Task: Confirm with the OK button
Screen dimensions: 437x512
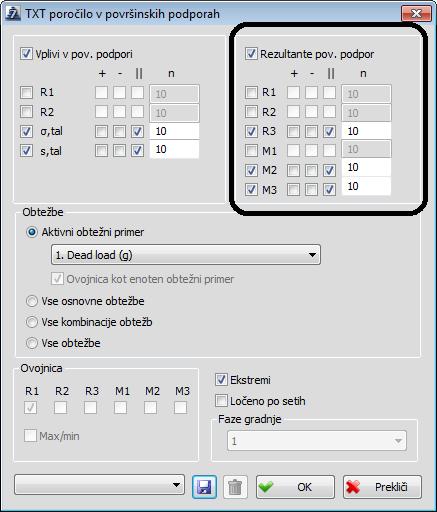Action: [295, 487]
